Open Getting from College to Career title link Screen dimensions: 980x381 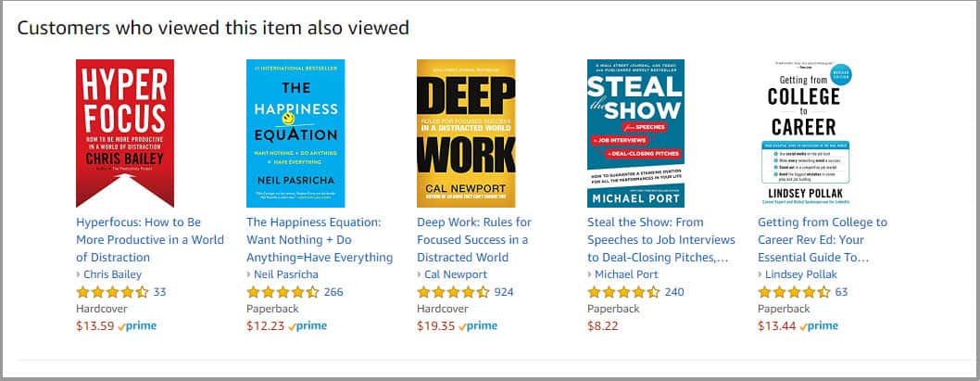[823, 239]
